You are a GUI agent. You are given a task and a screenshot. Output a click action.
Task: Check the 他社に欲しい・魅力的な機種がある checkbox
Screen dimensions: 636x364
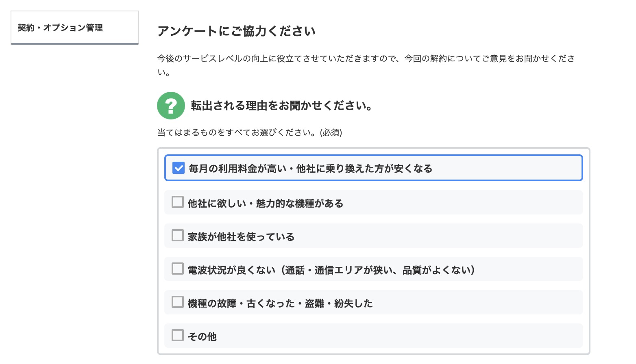178,202
